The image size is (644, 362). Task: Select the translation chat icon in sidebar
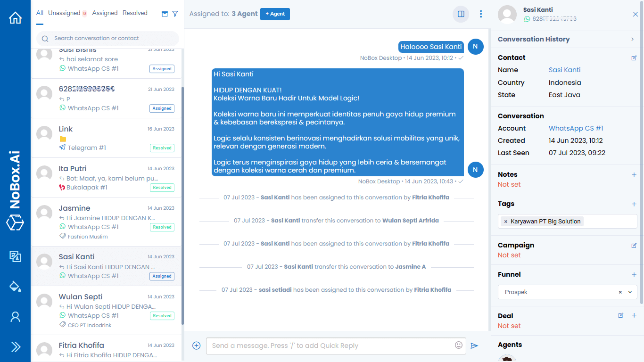(15, 257)
